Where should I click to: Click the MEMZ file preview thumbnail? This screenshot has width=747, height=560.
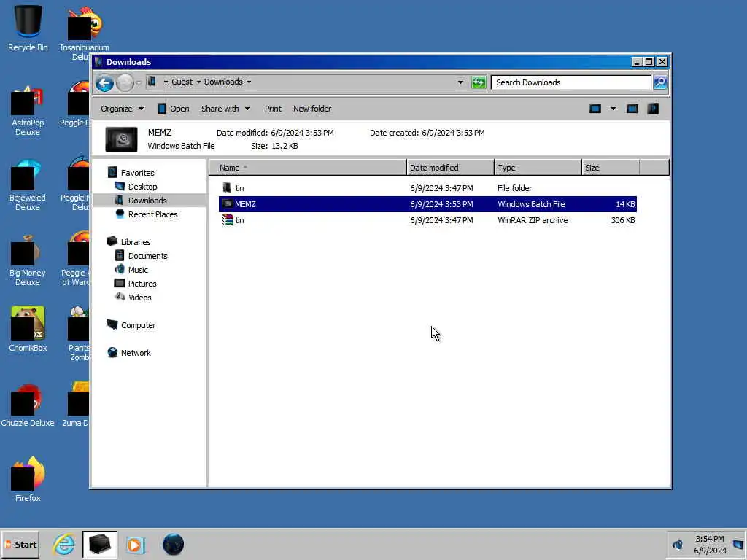[x=122, y=139]
